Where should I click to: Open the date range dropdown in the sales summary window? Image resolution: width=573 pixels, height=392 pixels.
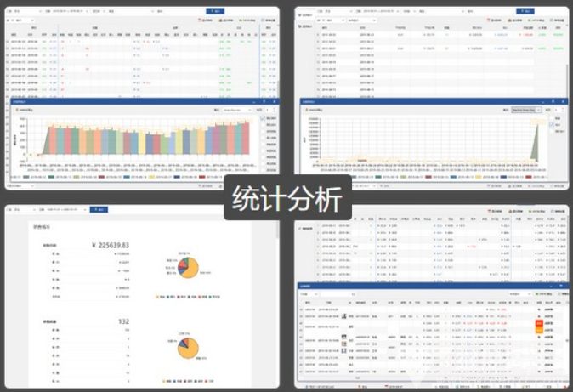[67, 209]
